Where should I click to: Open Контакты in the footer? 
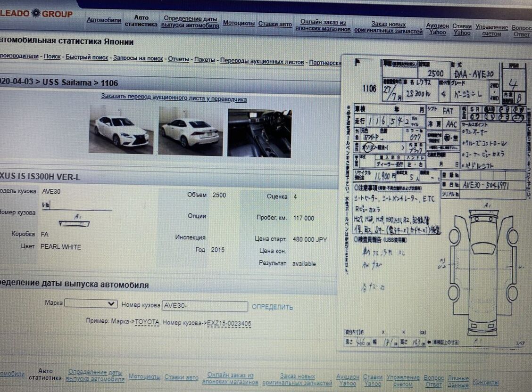[x=485, y=382]
